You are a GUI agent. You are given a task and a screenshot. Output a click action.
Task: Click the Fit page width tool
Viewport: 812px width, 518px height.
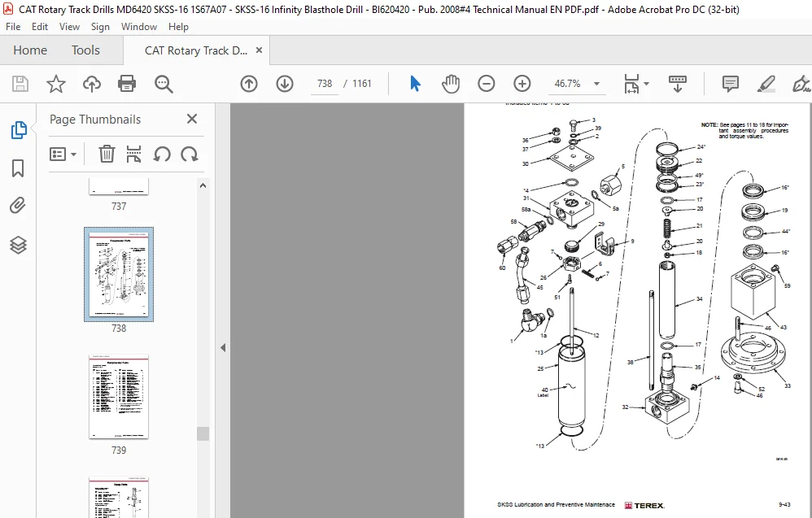631,83
